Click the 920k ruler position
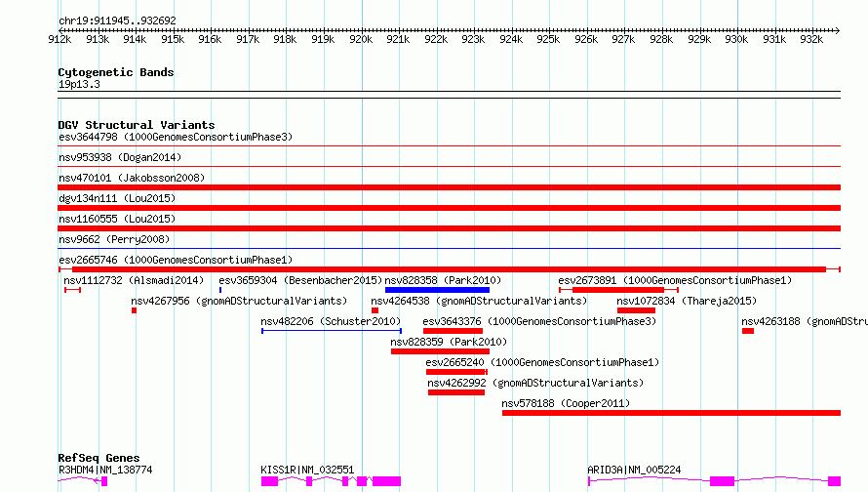868x492 pixels. point(361,39)
